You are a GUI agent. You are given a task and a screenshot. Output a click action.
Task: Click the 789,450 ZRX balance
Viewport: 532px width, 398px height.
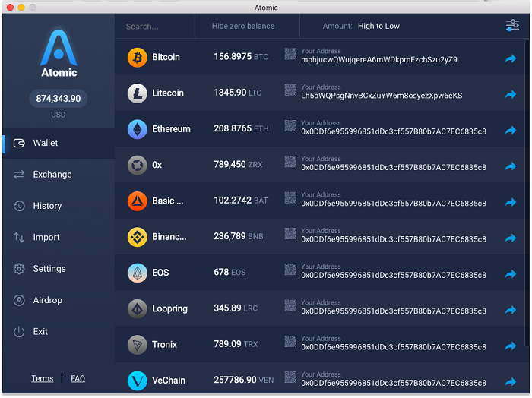click(x=238, y=164)
